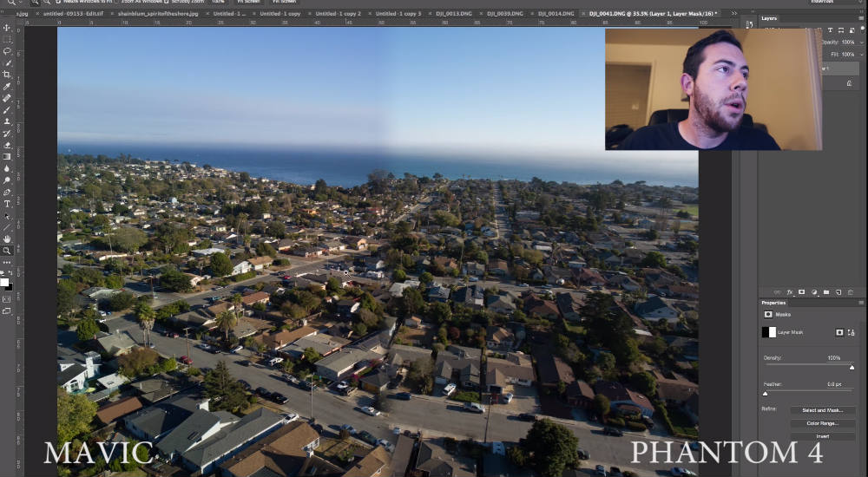Select the History Brush tool
868x477 pixels.
coord(7,134)
